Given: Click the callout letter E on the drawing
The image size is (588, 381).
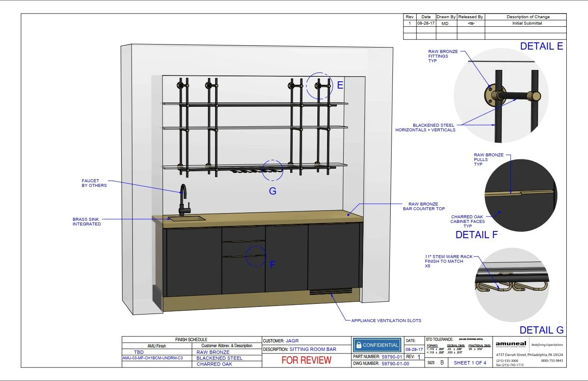Looking at the screenshot, I should pos(340,85).
